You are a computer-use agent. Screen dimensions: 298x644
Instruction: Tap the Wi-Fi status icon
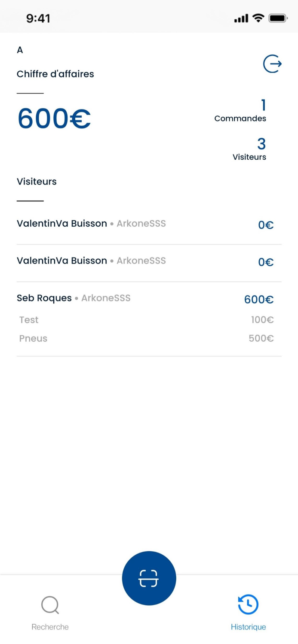pyautogui.click(x=258, y=18)
